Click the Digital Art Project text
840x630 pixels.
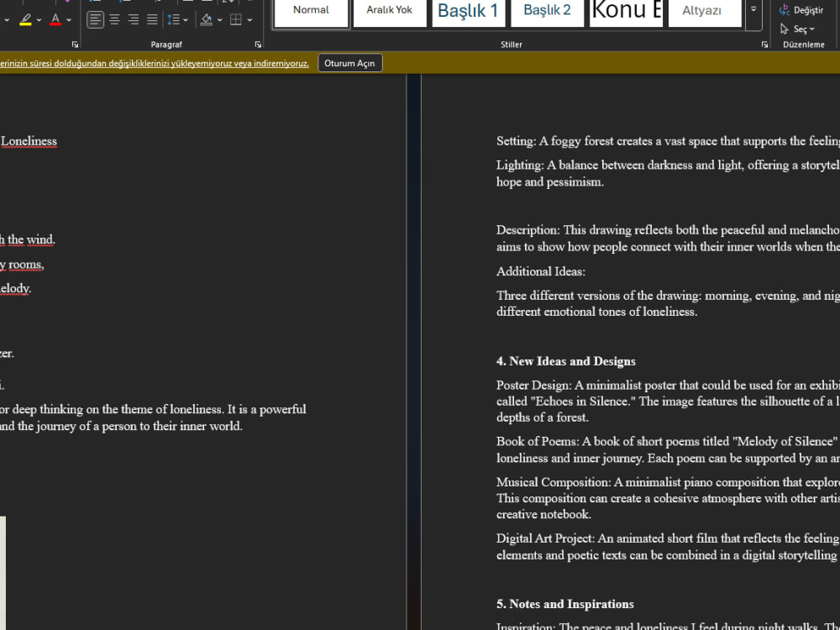point(545,538)
